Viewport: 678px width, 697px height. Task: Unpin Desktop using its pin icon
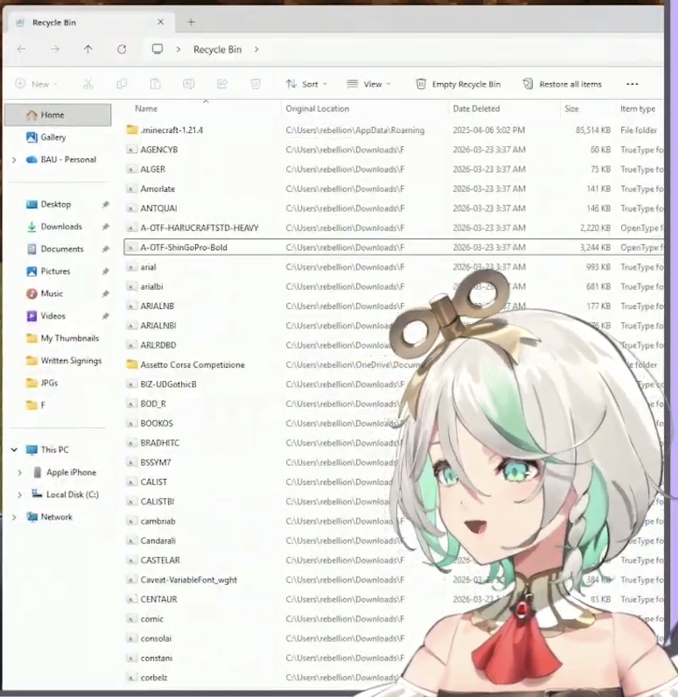(105, 204)
